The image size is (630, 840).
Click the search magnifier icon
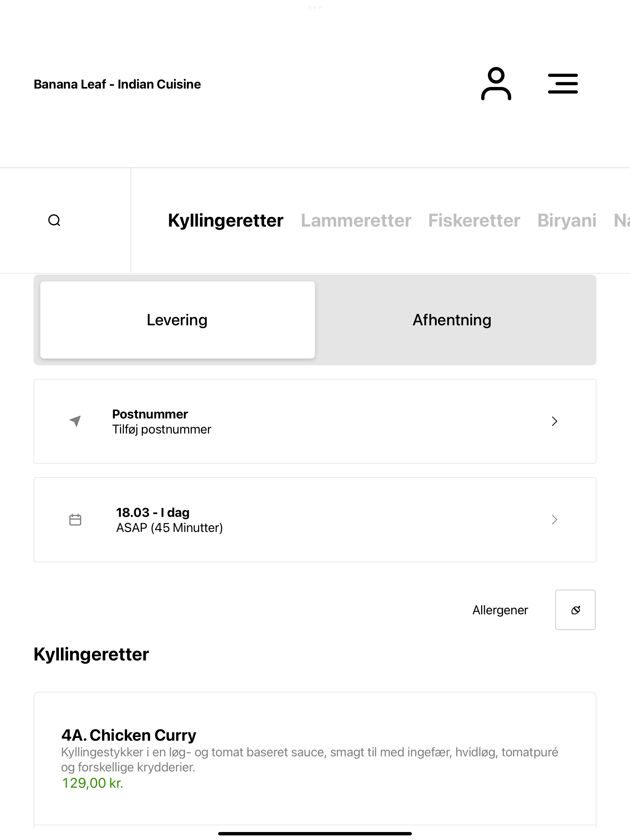pyautogui.click(x=54, y=220)
